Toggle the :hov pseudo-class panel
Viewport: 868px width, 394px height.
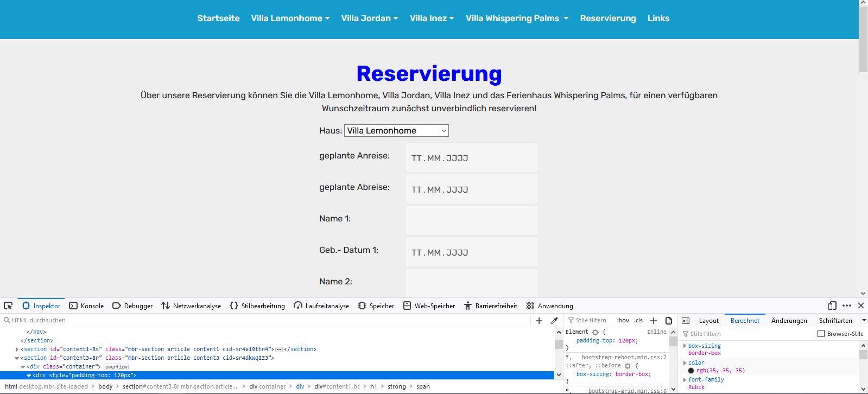tap(623, 321)
